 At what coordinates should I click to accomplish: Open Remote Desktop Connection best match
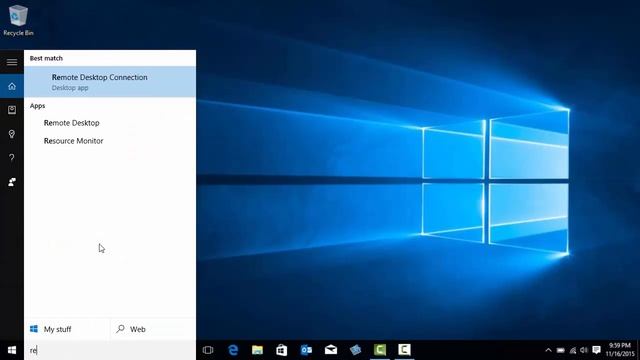pyautogui.click(x=110, y=82)
